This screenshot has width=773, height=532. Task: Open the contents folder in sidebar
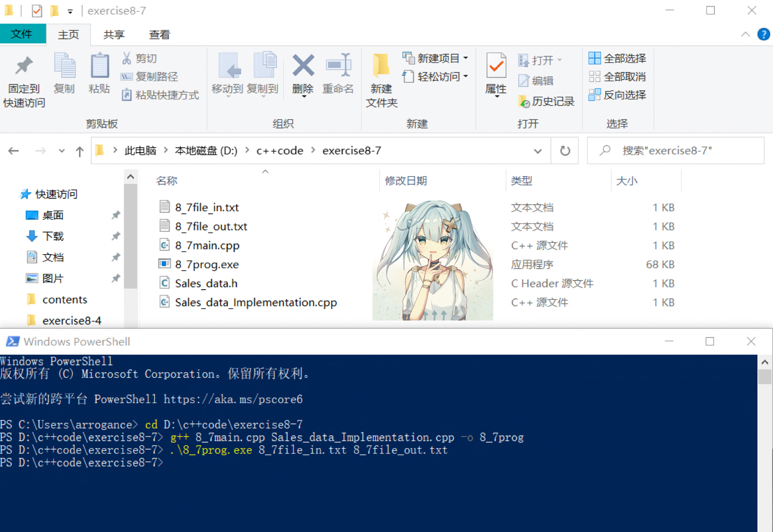coord(65,300)
